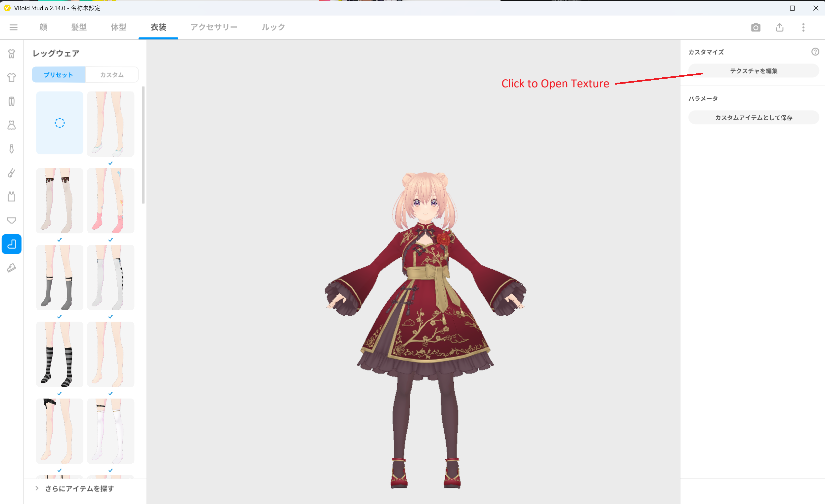Select the shoes category icon
This screenshot has height=504, width=825.
[12, 268]
